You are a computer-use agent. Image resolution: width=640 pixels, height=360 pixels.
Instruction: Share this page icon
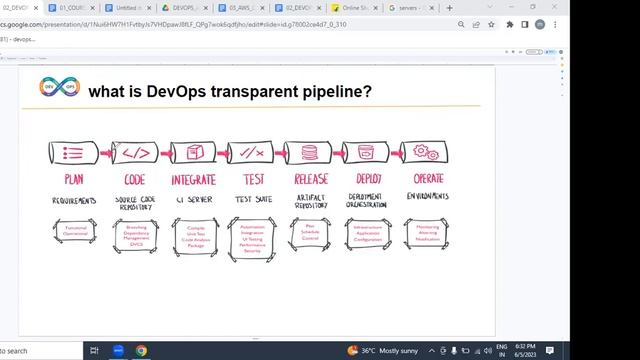pos(476,24)
